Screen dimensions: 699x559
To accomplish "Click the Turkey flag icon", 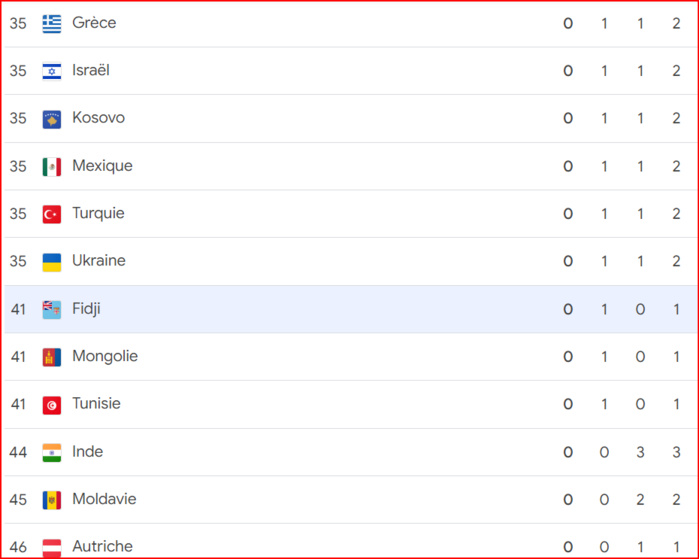I will (52, 214).
